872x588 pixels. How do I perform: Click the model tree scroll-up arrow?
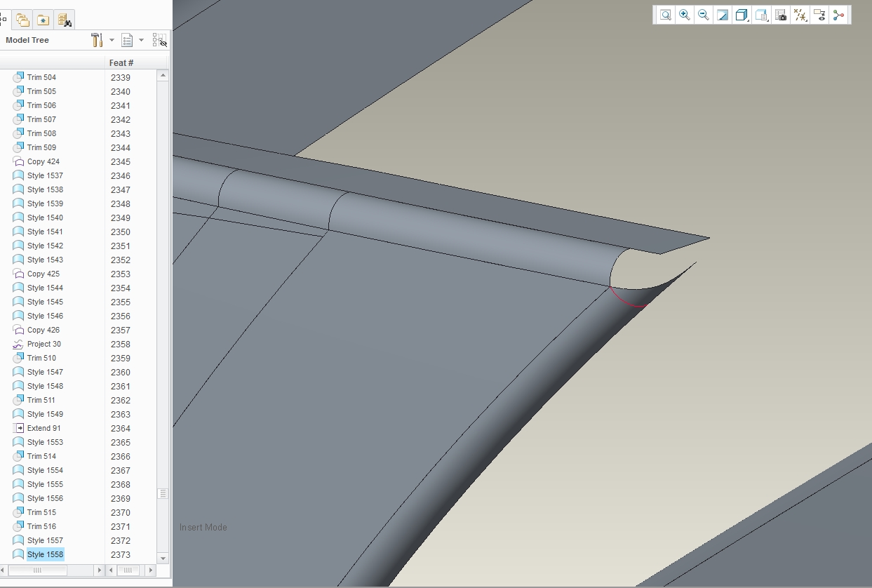pyautogui.click(x=163, y=75)
